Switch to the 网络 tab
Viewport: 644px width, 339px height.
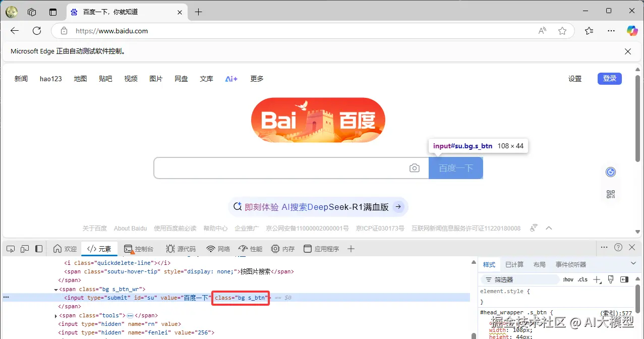pyautogui.click(x=218, y=249)
